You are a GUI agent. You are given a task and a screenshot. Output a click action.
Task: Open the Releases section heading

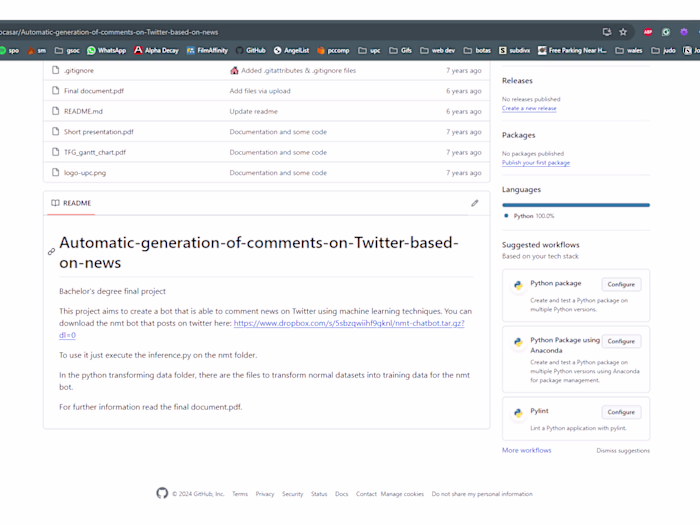point(517,81)
